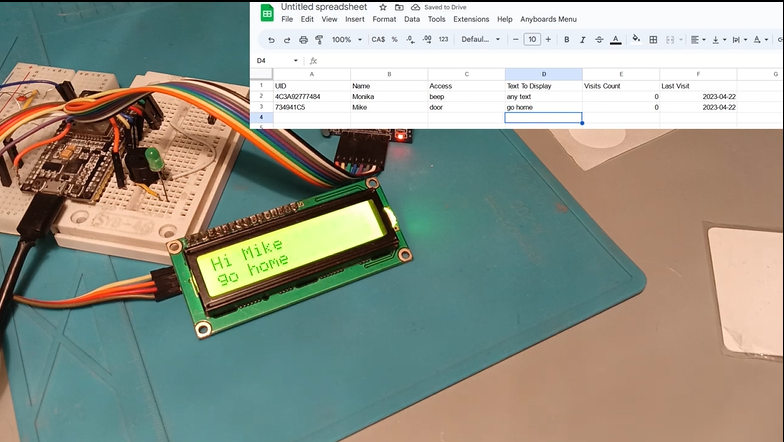
Task: Open the Data menu
Action: click(x=412, y=19)
